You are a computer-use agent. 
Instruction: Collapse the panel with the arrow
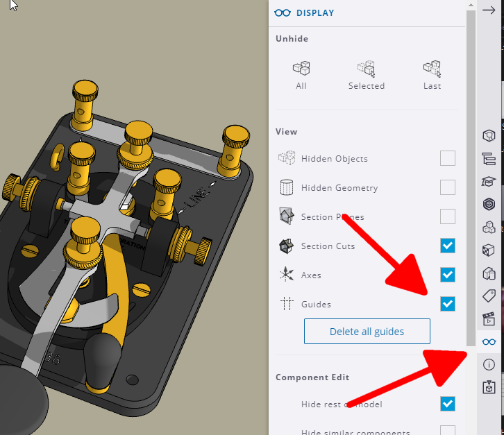point(489,10)
